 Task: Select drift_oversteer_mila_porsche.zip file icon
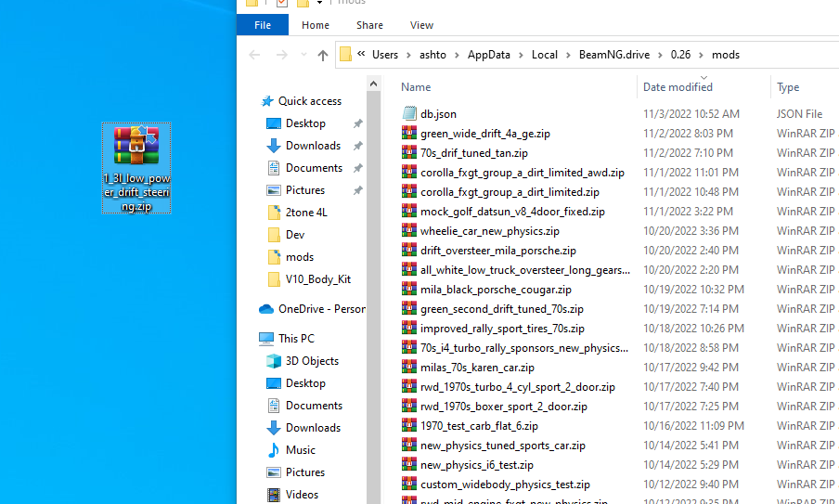pyautogui.click(x=409, y=250)
